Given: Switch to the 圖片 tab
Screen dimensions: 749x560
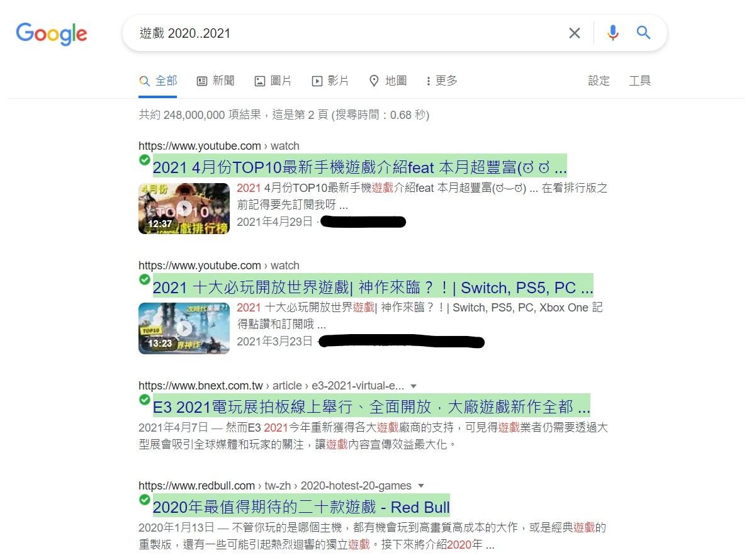Looking at the screenshot, I should click(273, 81).
